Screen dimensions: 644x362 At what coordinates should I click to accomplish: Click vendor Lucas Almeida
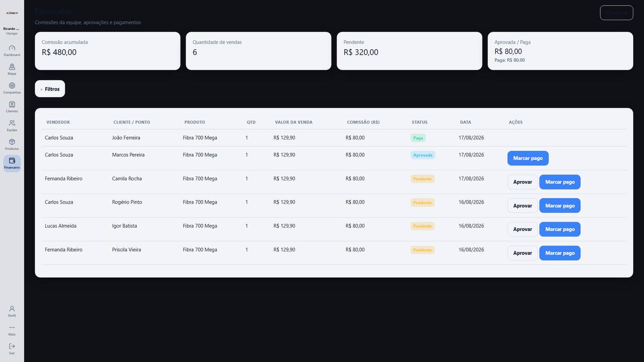coord(61,226)
